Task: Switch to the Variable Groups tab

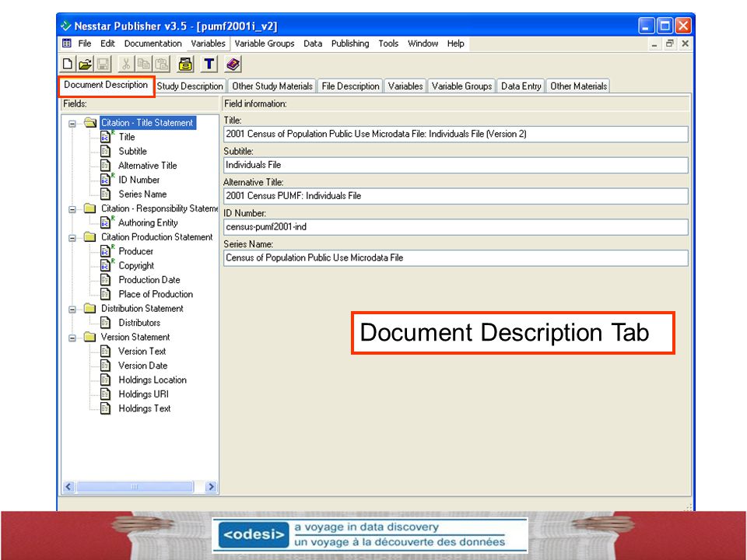Action: click(x=461, y=86)
